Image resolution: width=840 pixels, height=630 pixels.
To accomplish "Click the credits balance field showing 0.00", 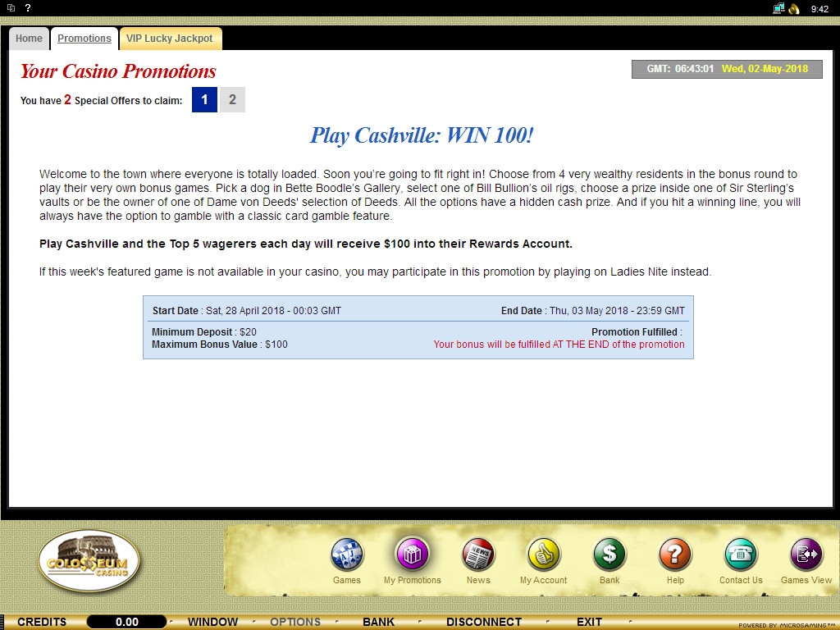I will point(126,622).
